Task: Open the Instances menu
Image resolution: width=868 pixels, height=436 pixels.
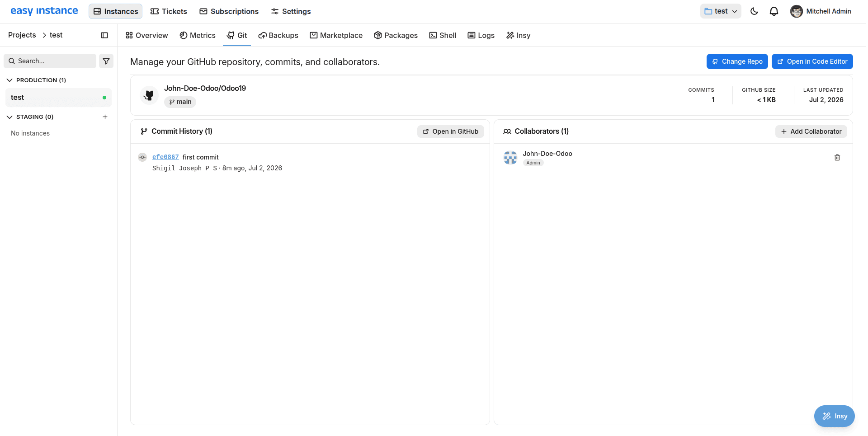Action: pos(116,11)
